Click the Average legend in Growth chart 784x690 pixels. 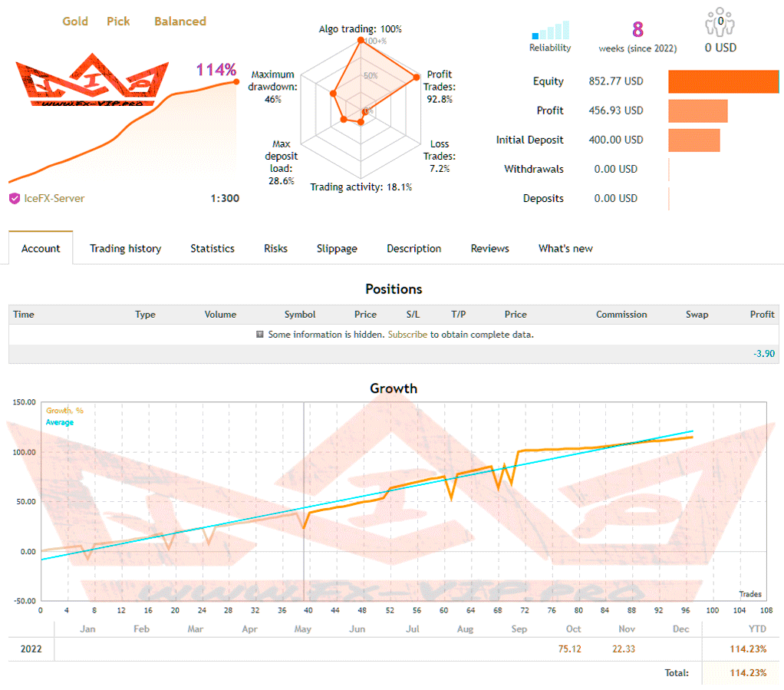60,422
